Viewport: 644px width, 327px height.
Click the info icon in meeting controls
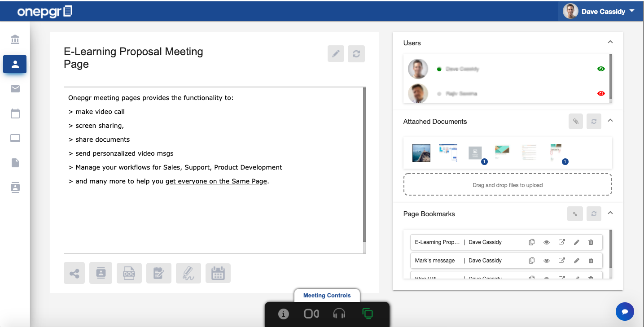pos(283,314)
